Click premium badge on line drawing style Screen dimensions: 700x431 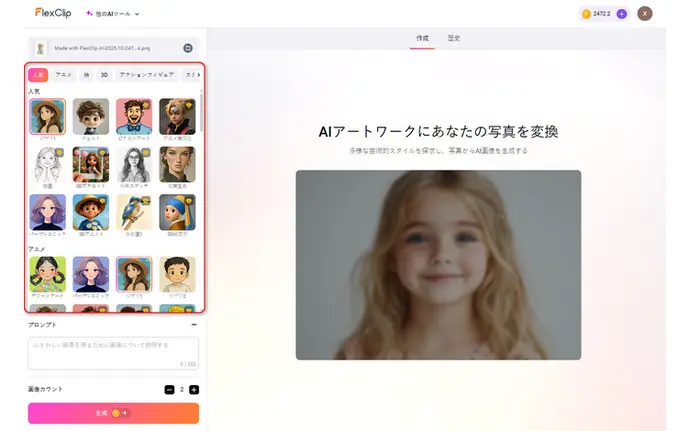point(59,153)
